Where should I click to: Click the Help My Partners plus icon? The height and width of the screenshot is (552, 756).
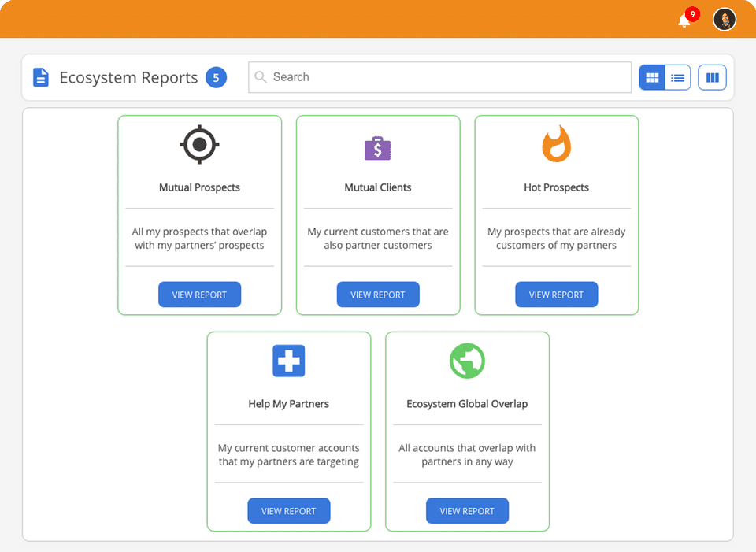[x=289, y=361]
